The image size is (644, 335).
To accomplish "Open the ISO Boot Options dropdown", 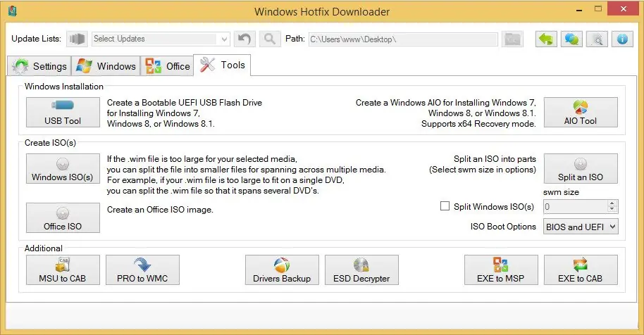I will coord(581,227).
